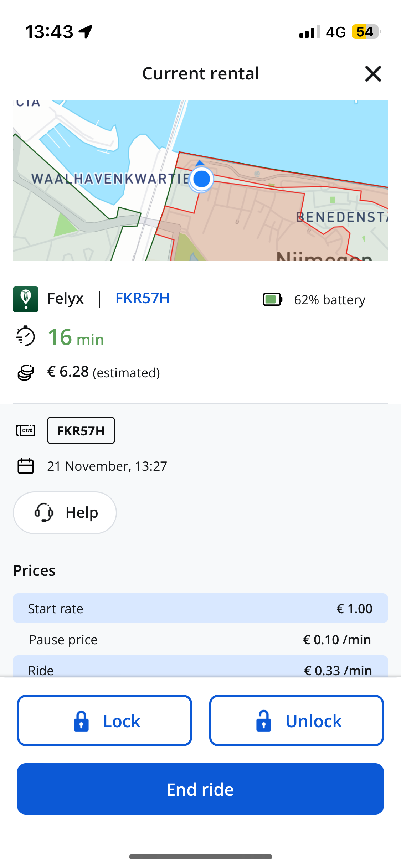Viewport: 401px width, 868px height.
Task: Tap the 16 min duration text
Action: [76, 337]
